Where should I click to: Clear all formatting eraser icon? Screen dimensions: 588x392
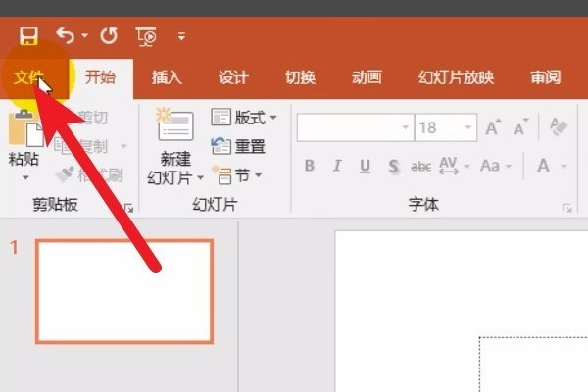point(558,127)
